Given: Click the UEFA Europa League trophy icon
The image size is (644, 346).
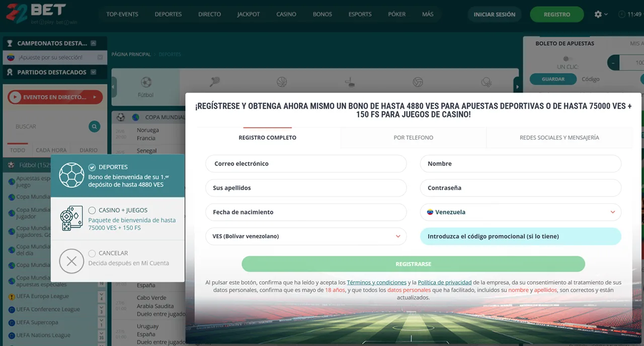Looking at the screenshot, I should pos(12,297).
